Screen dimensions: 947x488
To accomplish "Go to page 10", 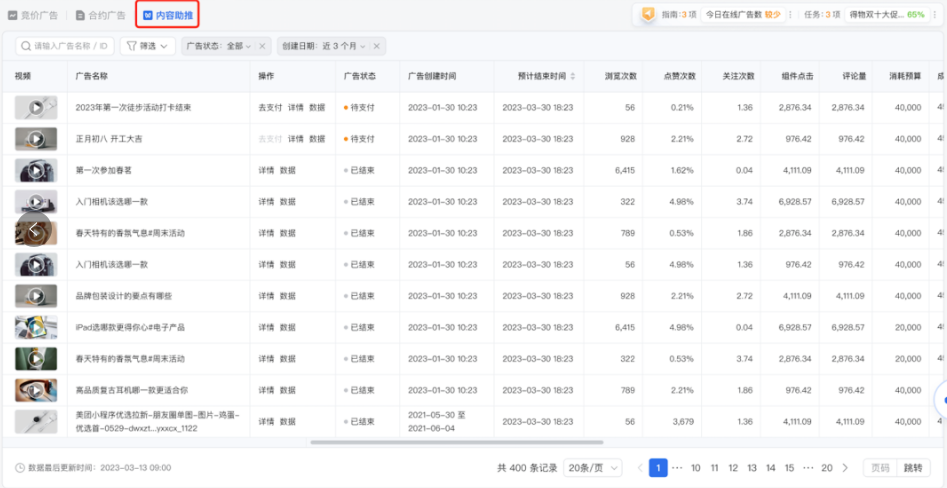I will pyautogui.click(x=696, y=467).
